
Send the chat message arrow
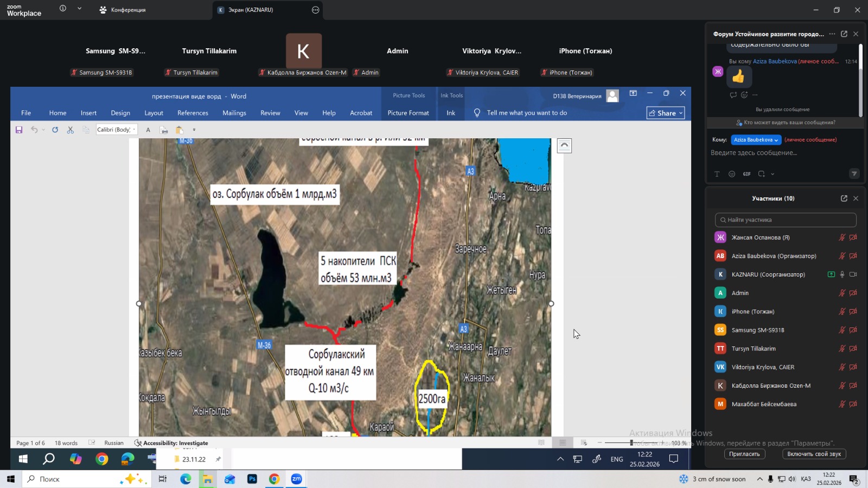(x=854, y=174)
